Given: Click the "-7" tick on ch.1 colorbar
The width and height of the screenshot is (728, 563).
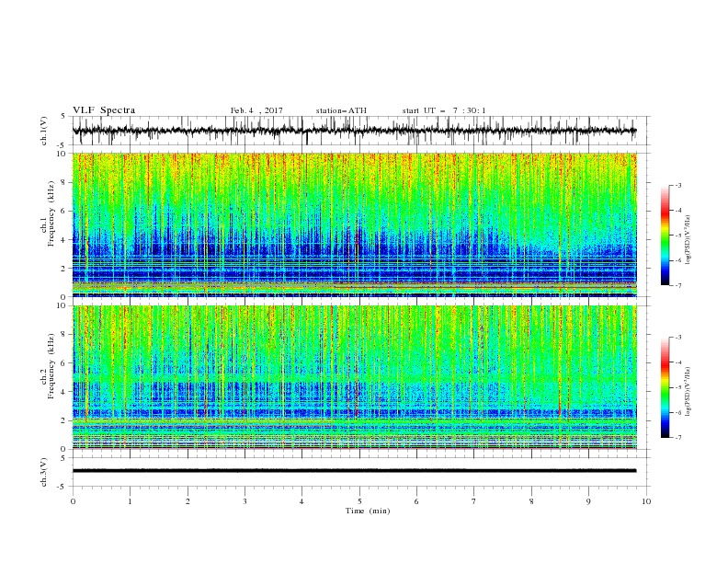Looking at the screenshot, I should click(x=678, y=285).
